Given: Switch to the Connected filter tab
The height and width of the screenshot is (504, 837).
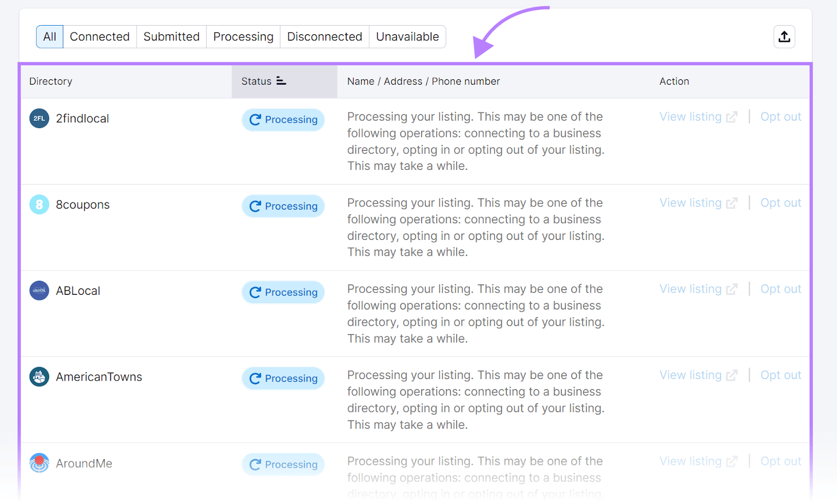Looking at the screenshot, I should point(100,37).
